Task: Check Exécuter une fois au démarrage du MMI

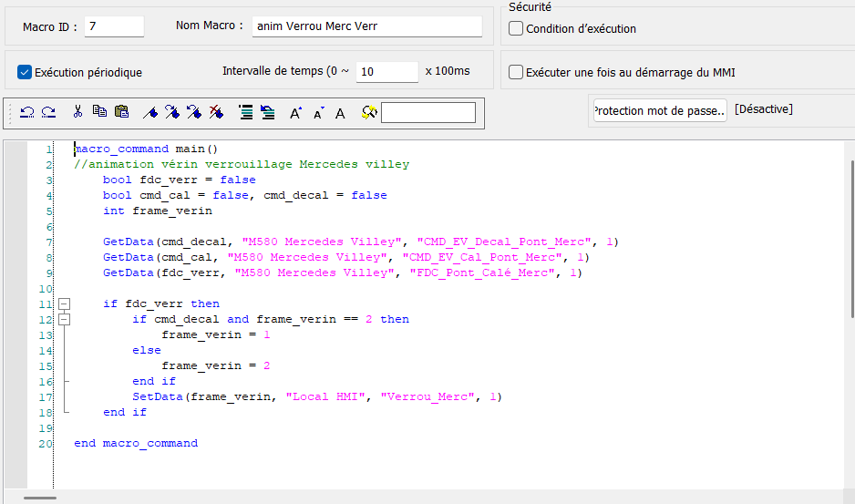Action: click(516, 72)
